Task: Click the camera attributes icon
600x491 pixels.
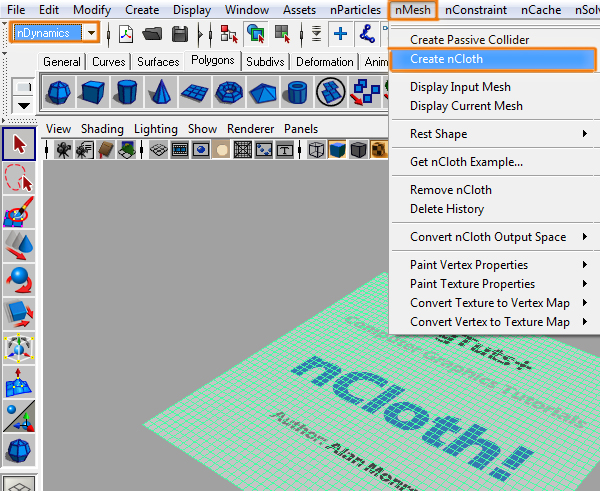Action: click(x=84, y=150)
